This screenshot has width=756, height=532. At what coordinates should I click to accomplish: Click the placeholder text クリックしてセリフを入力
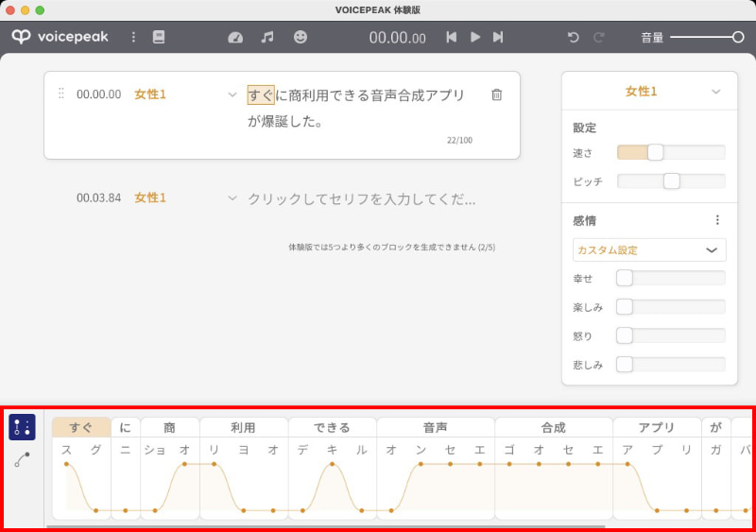[x=362, y=198]
